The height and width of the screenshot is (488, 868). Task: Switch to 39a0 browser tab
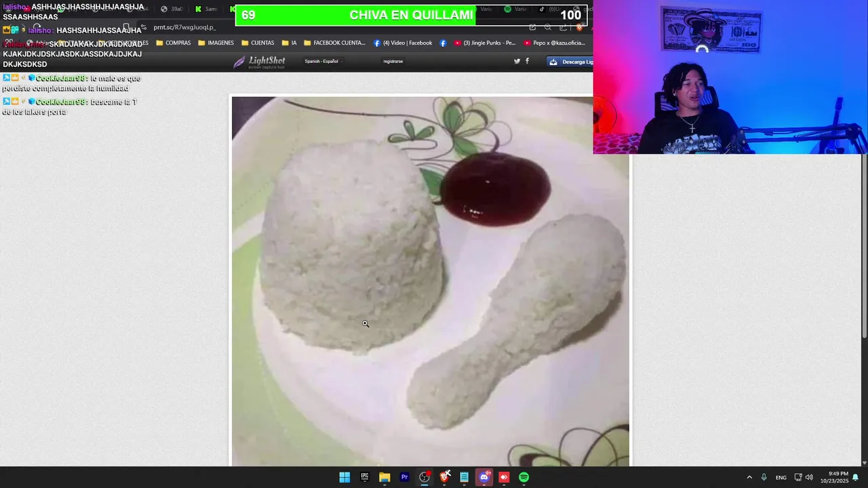click(172, 9)
